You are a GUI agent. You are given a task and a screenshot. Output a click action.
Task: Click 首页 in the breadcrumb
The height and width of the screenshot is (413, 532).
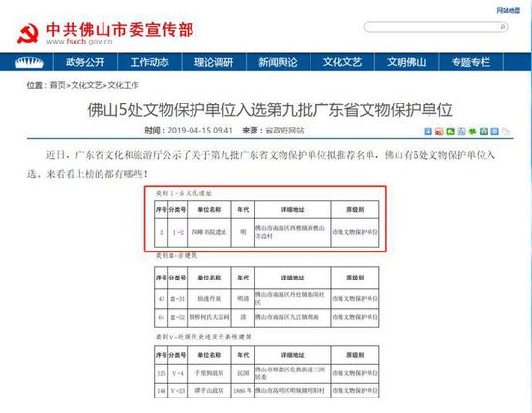pyautogui.click(x=57, y=85)
